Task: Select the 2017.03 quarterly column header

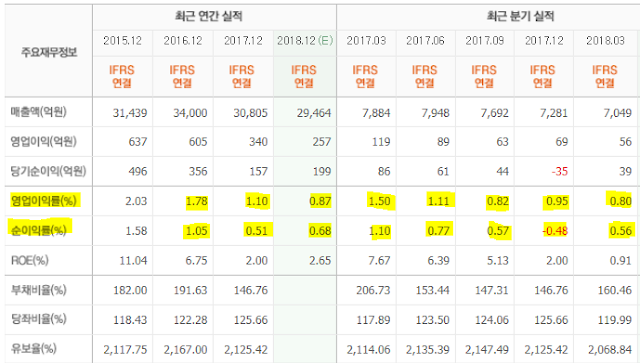Action: [366, 41]
